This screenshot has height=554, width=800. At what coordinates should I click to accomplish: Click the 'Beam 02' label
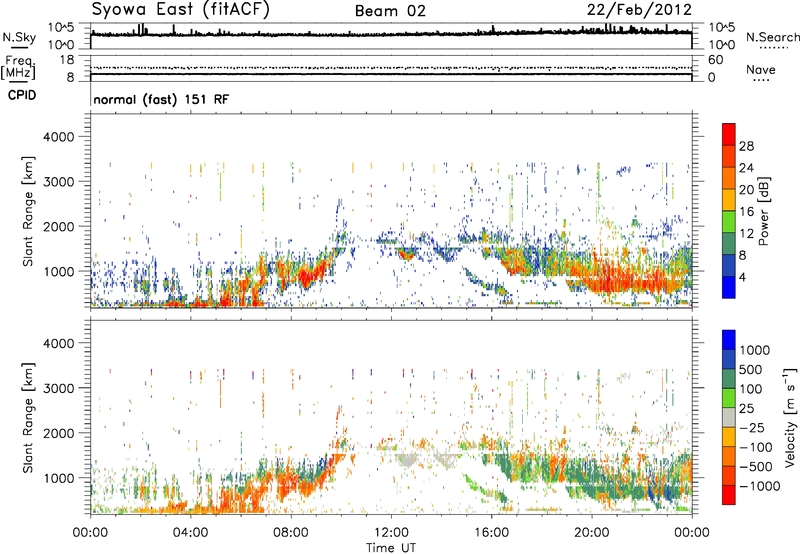point(390,11)
